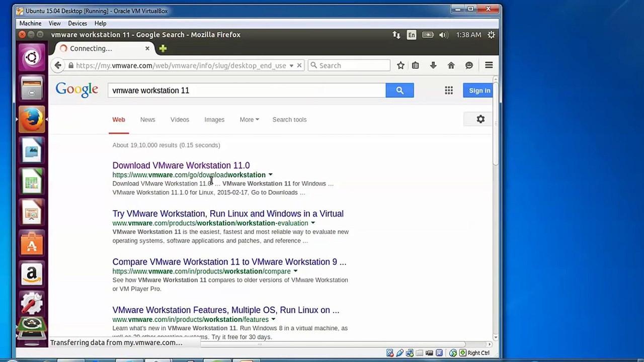The image size is (644, 362).
Task: Launch LibreOffice Writer from dock
Action: click(32, 151)
